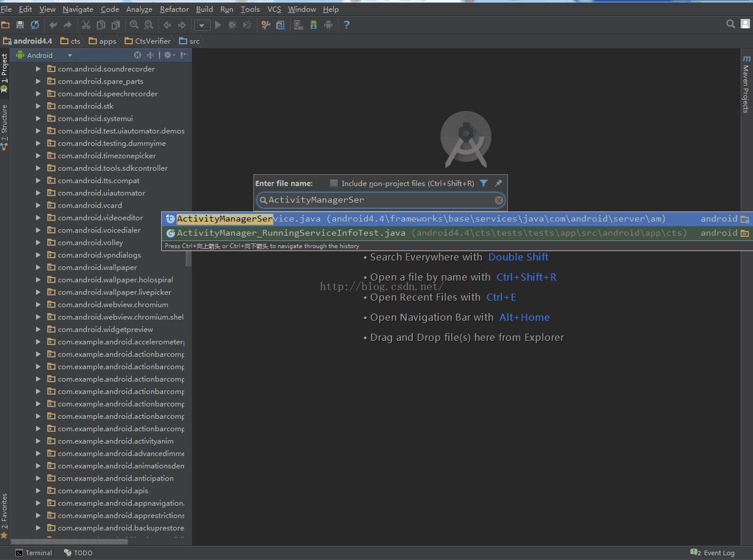
Task: Click the Redo arrow icon
Action: tap(67, 25)
